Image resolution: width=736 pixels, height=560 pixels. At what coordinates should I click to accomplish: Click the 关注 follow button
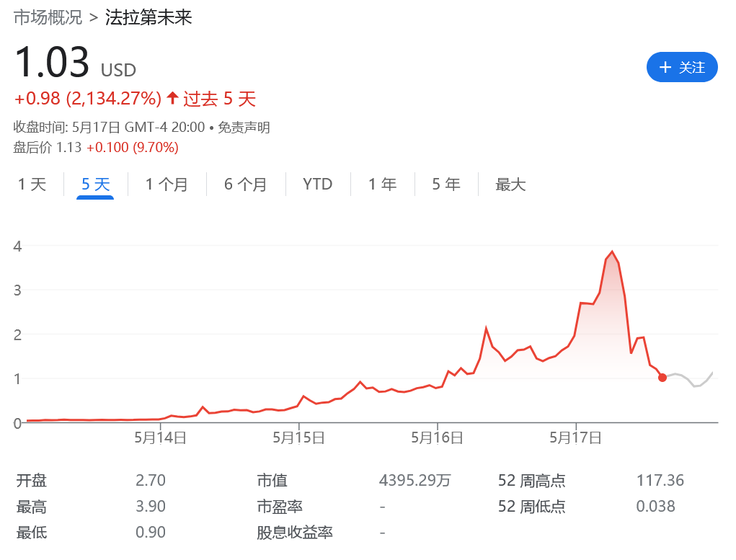pos(682,67)
